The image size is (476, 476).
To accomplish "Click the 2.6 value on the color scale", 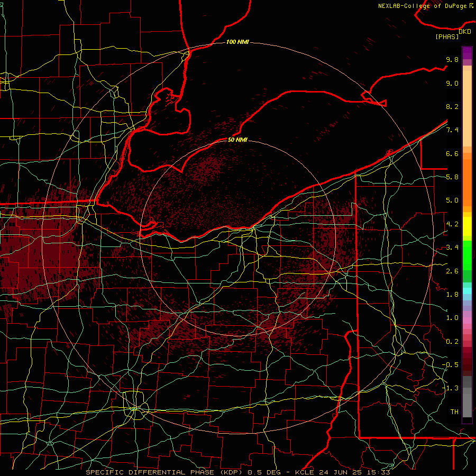I will [452, 271].
